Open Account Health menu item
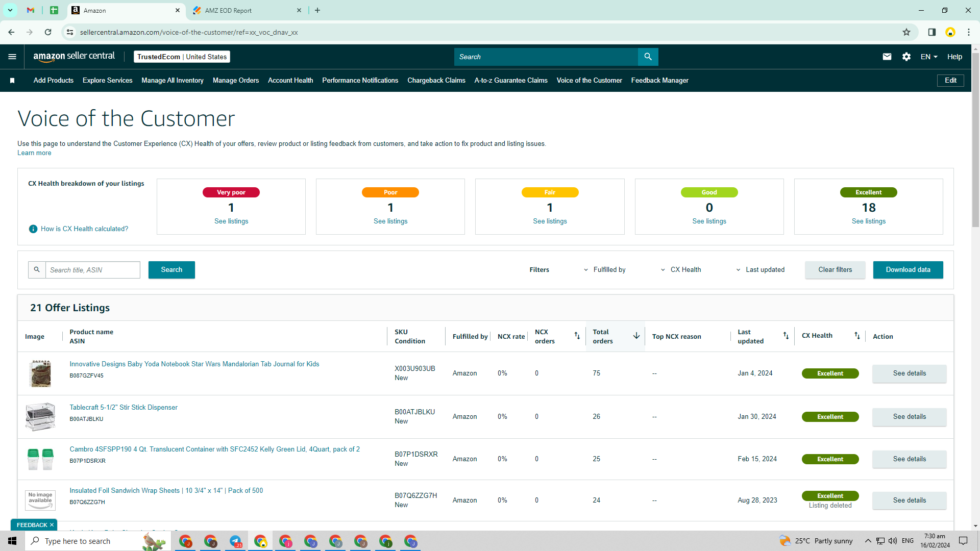980x551 pixels. tap(290, 81)
